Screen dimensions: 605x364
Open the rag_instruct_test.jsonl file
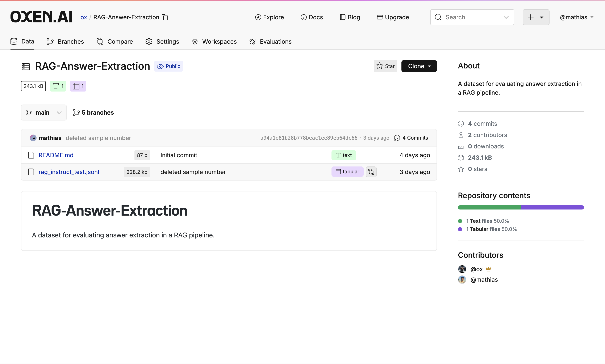[68, 172]
